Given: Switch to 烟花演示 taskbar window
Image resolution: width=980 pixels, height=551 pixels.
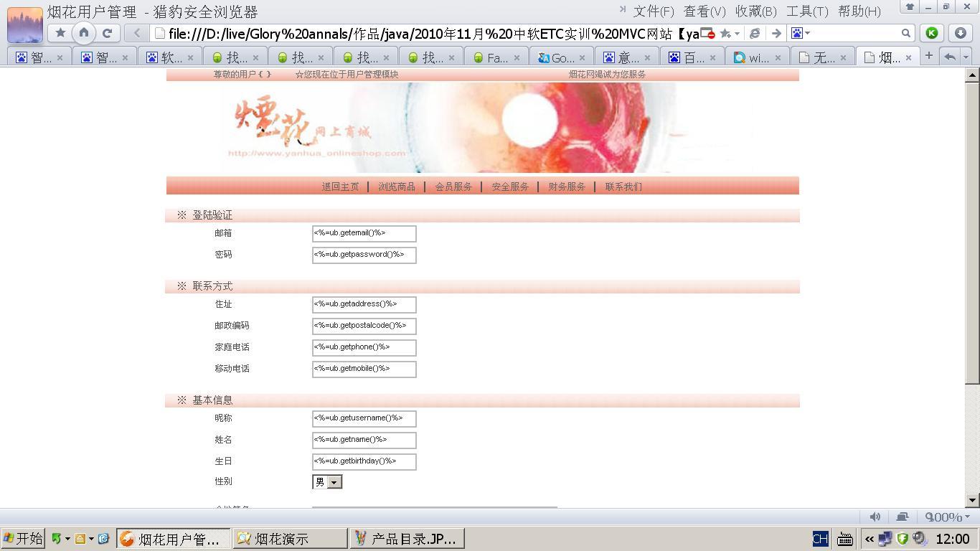Looking at the screenshot, I should click(290, 538).
